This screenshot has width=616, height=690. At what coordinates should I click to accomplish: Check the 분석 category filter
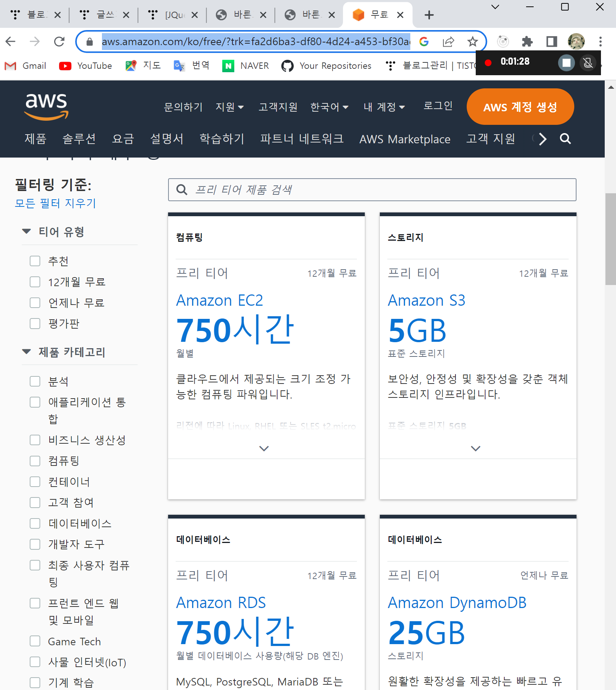(x=35, y=381)
